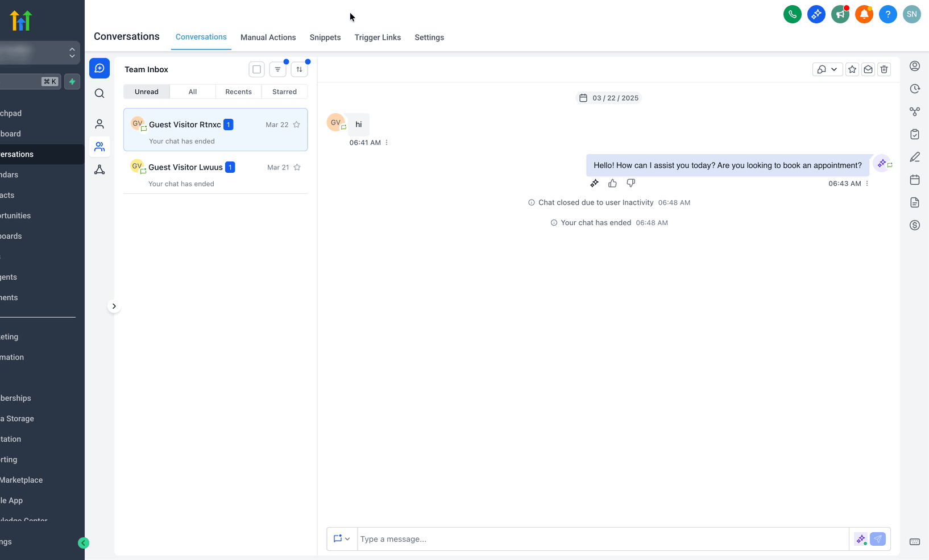
Task: Open options menu next to 06:43 AM
Action: [x=867, y=184]
